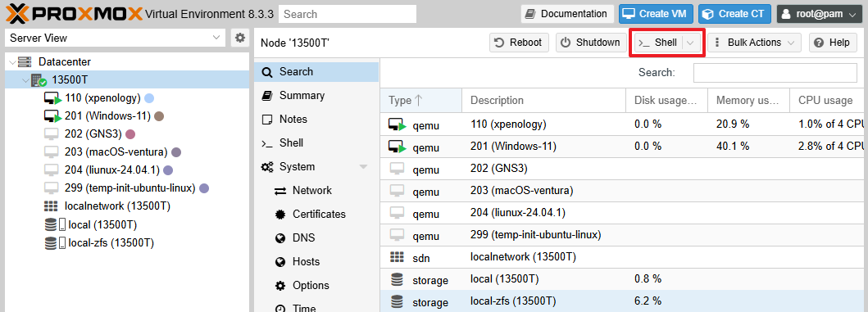Click the blue tag dot beside 110 (xpenology)

coord(149,98)
